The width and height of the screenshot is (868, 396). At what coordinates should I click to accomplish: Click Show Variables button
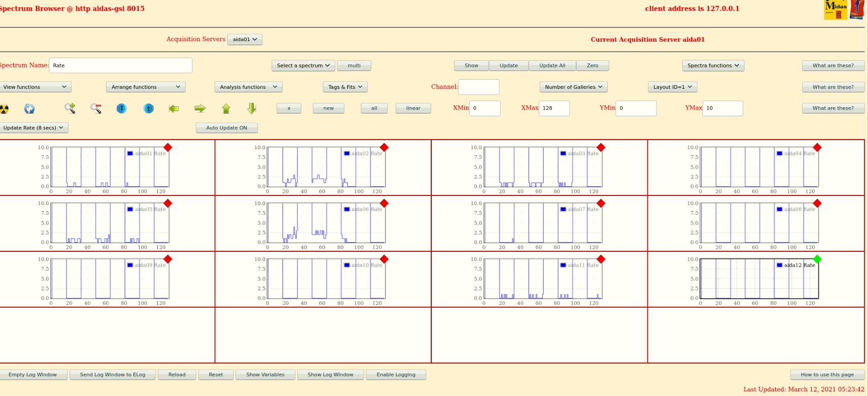pos(265,375)
